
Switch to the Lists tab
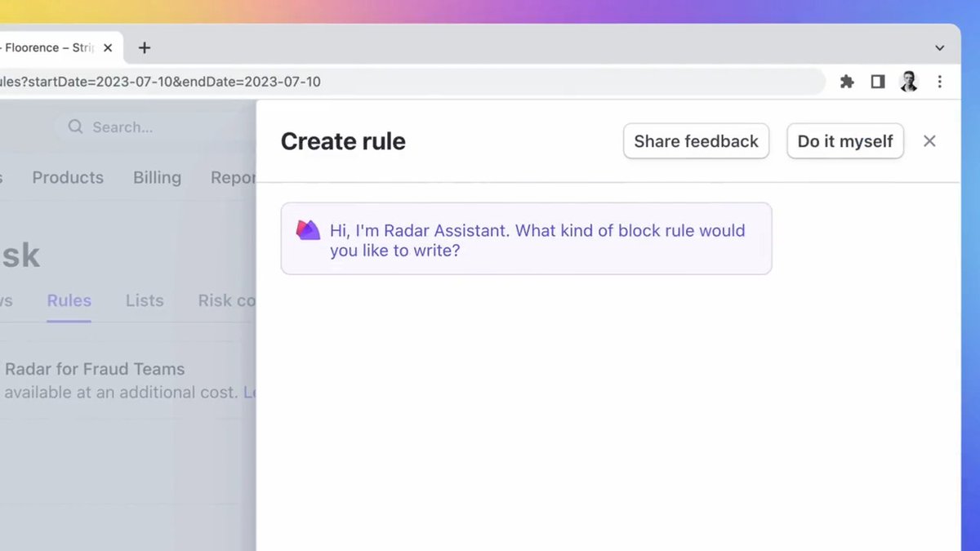145,300
